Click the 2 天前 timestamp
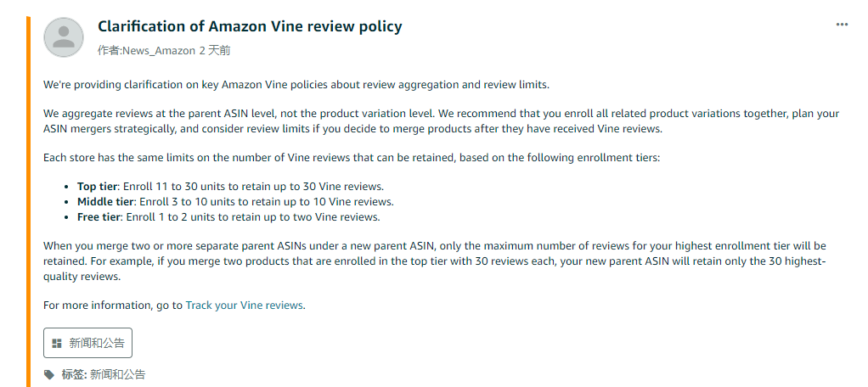868x387 pixels. point(215,51)
